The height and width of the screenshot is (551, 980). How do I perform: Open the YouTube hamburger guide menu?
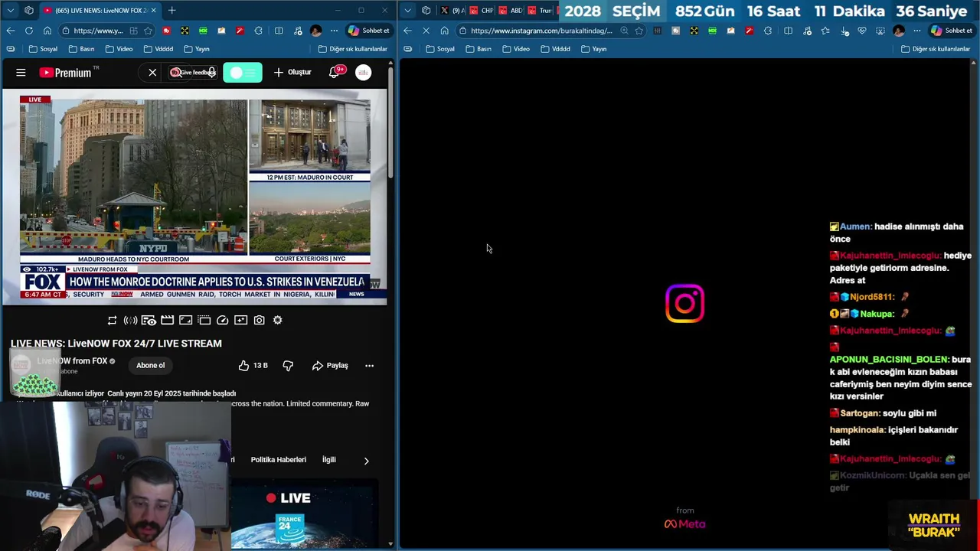point(21,73)
